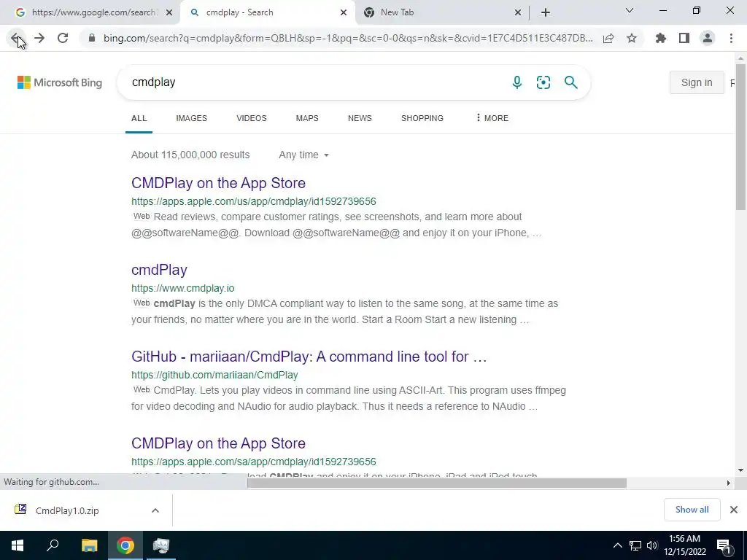The image size is (747, 560).
Task: Share this page using the share icon
Action: tap(608, 38)
